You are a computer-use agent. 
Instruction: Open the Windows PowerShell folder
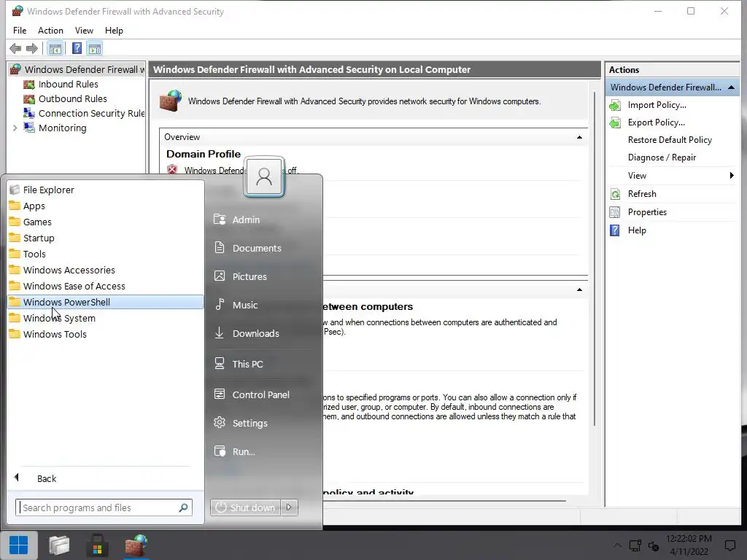(106, 303)
